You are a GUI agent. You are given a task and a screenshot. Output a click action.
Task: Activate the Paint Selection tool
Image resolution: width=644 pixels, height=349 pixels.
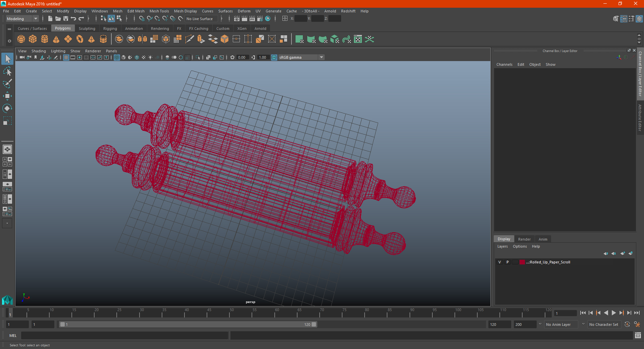[7, 84]
